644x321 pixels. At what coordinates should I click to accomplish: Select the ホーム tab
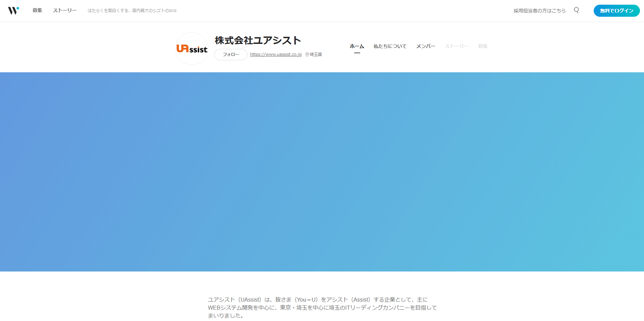(357, 46)
